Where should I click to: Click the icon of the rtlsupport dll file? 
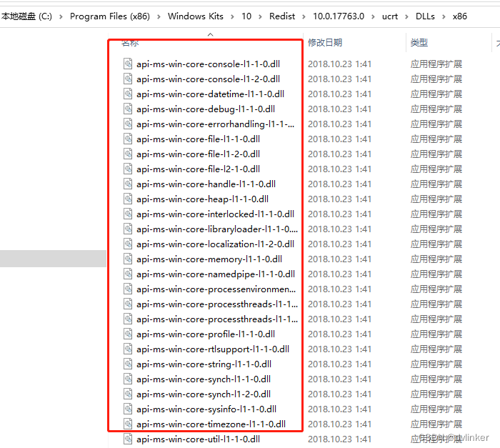128,349
